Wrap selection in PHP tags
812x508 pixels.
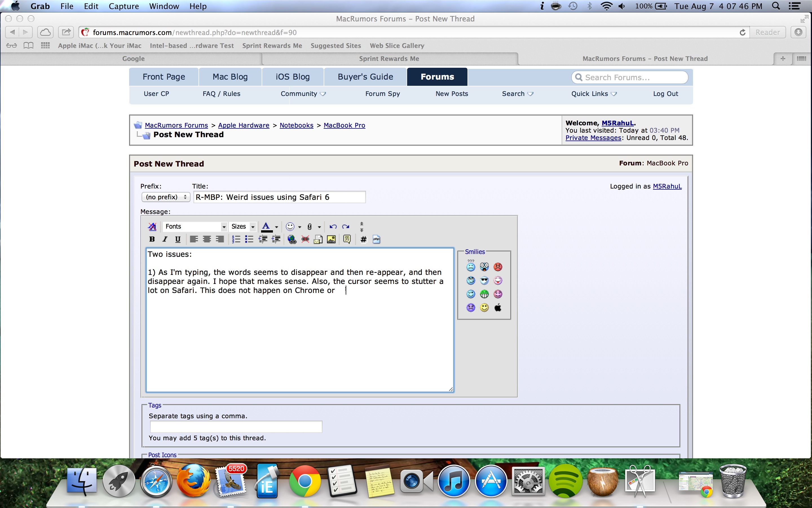point(376,239)
